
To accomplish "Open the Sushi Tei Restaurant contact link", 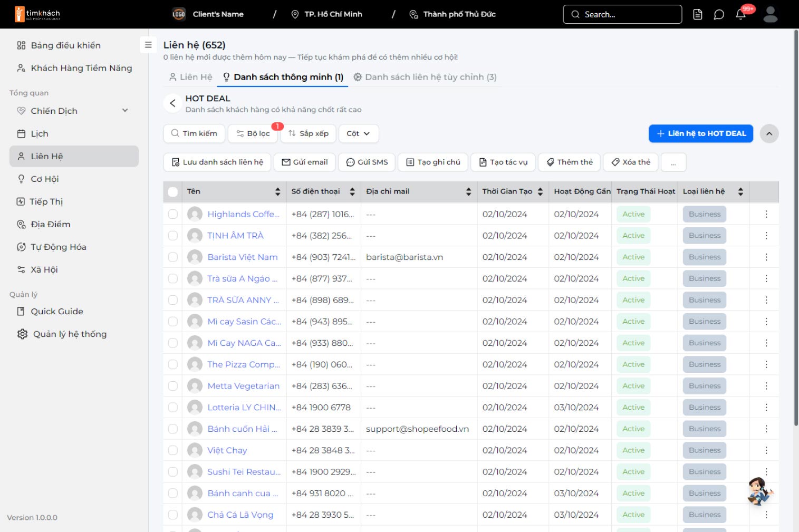I will pos(244,472).
